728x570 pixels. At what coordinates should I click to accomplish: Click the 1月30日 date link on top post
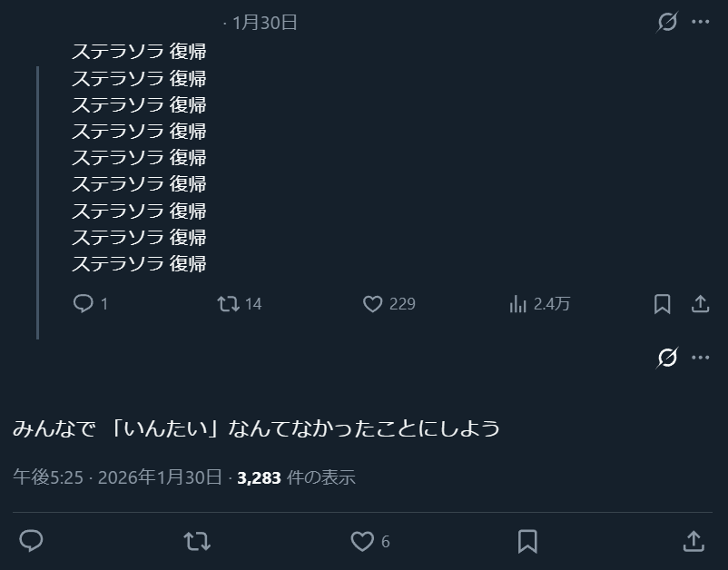265,23
